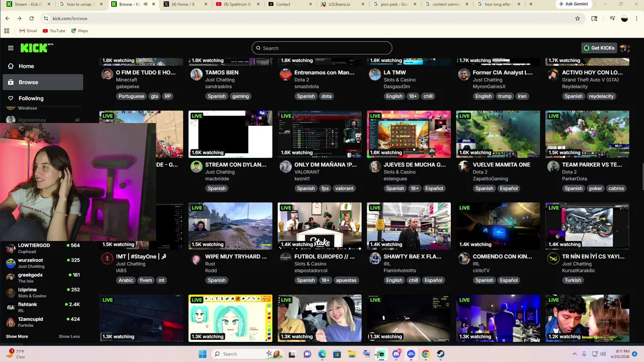Open TEAM PARKER VS TE stream thumbnail
The image size is (644, 362).
(x=587, y=134)
